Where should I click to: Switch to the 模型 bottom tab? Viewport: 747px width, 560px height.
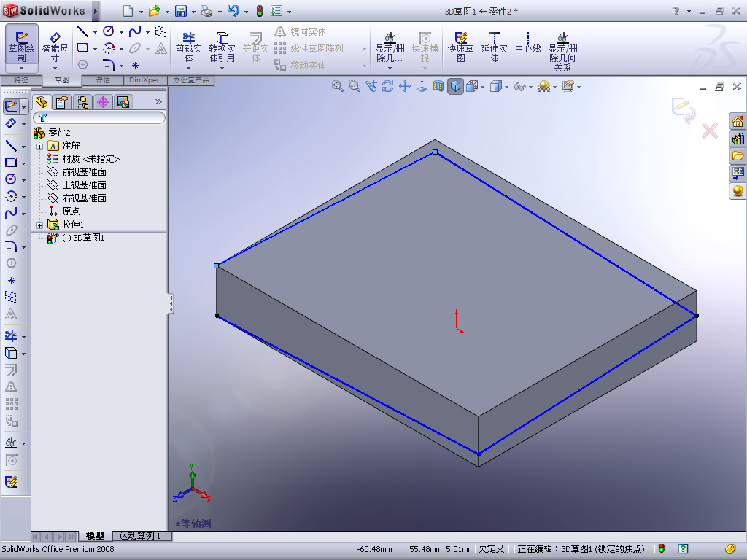[95, 536]
